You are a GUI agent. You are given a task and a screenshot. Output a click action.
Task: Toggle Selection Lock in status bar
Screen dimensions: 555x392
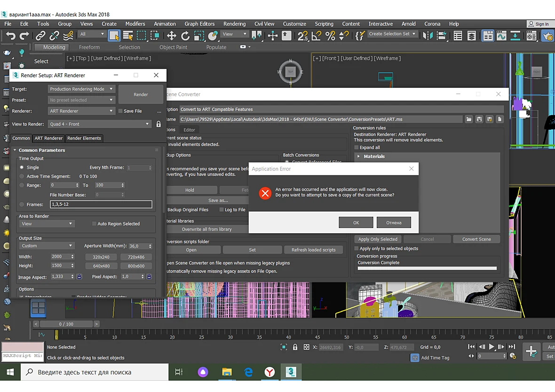point(295,347)
